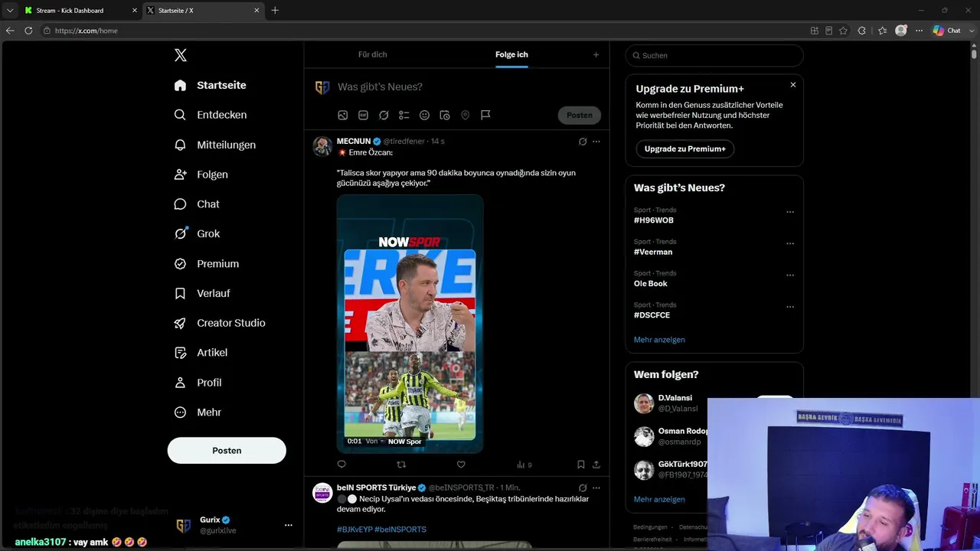The height and width of the screenshot is (551, 980).
Task: Add a new timeline tab with plus icon
Action: pos(596,54)
